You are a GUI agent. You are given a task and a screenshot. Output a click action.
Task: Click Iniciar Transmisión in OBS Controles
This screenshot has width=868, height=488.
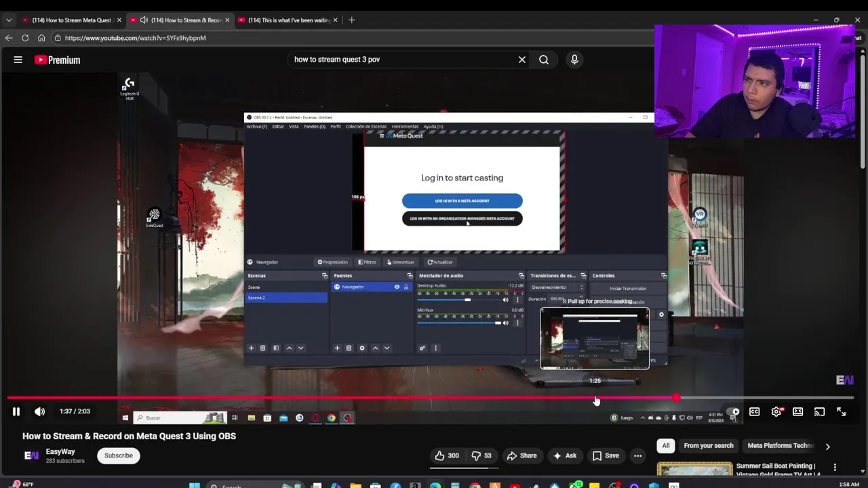pos(628,289)
